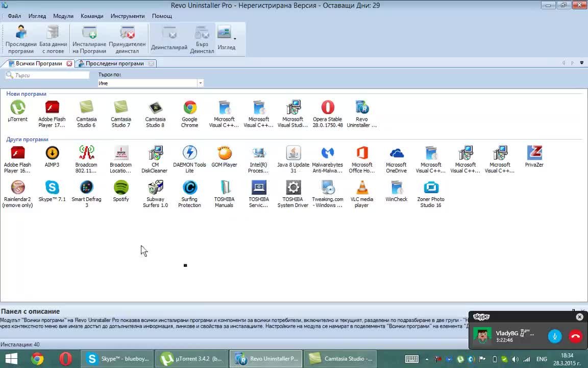
Task: Close the Всички Програми tab
Action: point(69,63)
